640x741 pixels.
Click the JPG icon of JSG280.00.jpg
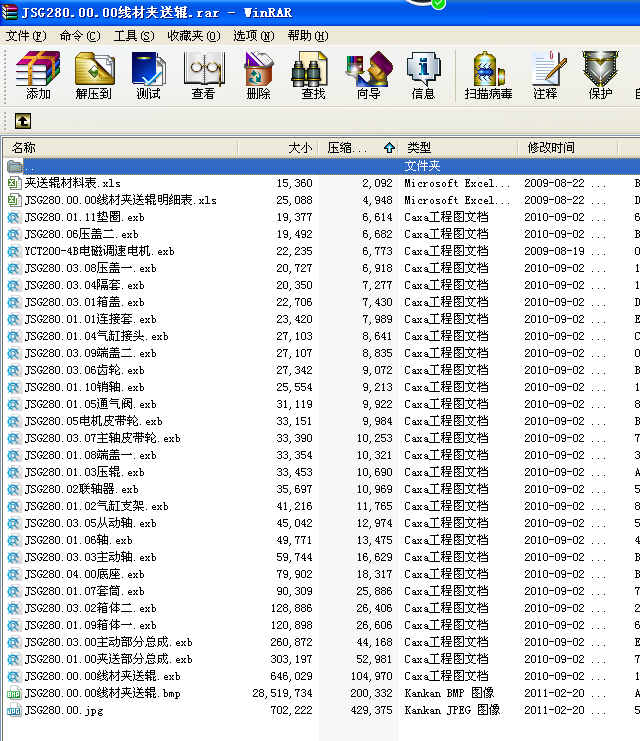pos(14,710)
